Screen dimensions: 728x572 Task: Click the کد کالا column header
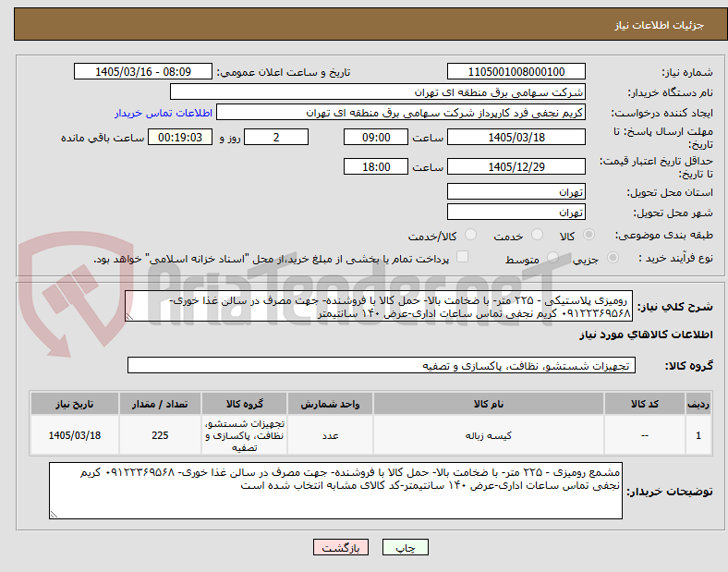(x=645, y=404)
